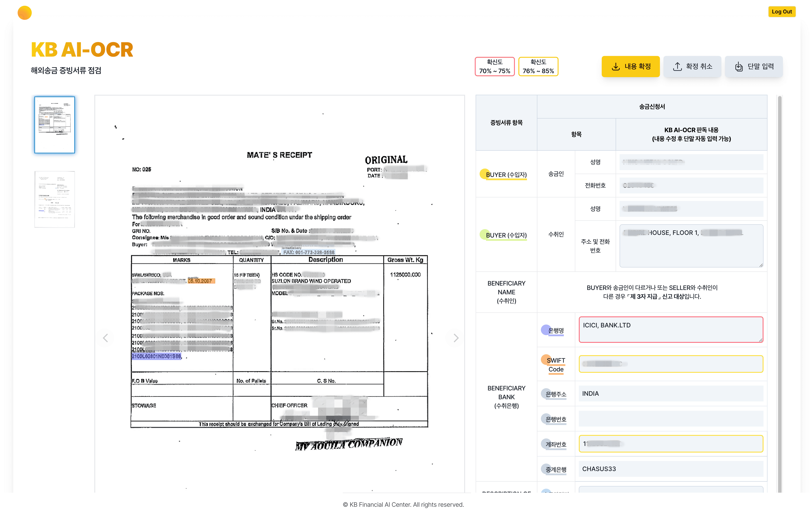
Task: Click the download icon on 내용 확정
Action: pyautogui.click(x=615, y=66)
